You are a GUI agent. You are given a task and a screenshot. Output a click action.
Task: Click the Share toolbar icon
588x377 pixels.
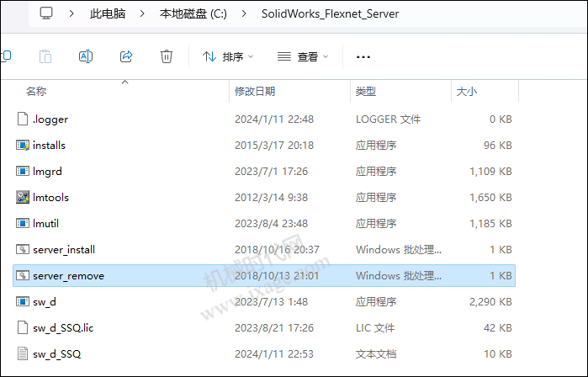tap(126, 56)
